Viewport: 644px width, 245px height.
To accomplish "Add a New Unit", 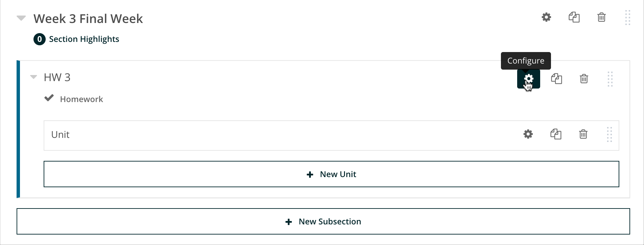I will coord(331,174).
